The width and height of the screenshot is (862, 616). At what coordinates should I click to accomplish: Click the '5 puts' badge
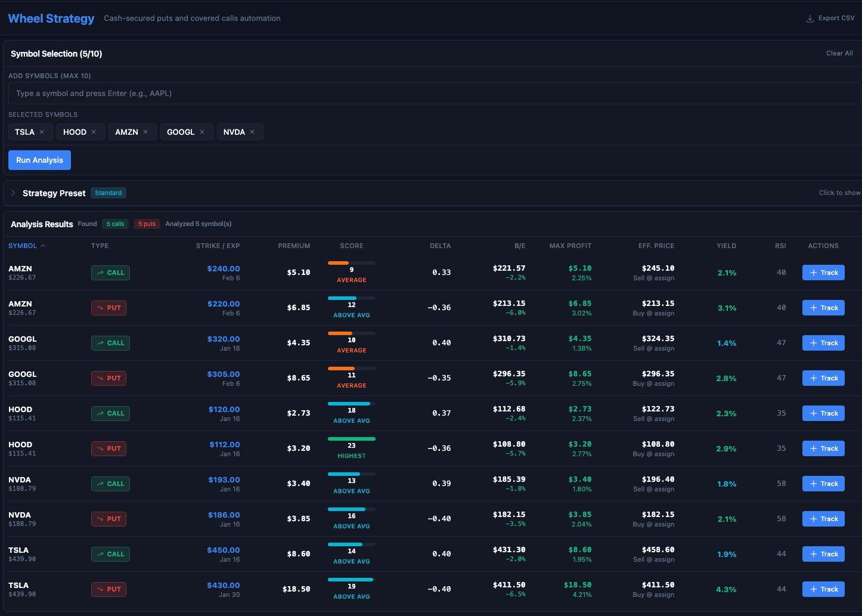click(x=147, y=224)
